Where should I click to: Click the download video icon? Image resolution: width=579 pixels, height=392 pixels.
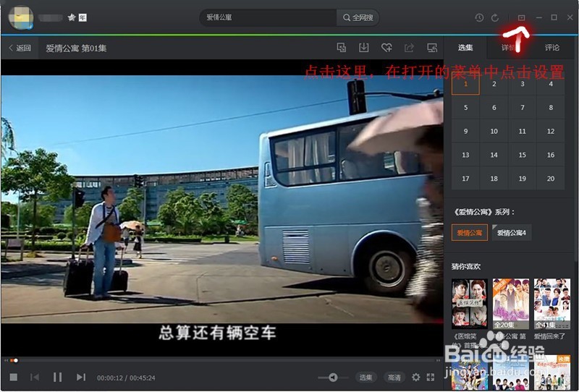pyautogui.click(x=364, y=47)
